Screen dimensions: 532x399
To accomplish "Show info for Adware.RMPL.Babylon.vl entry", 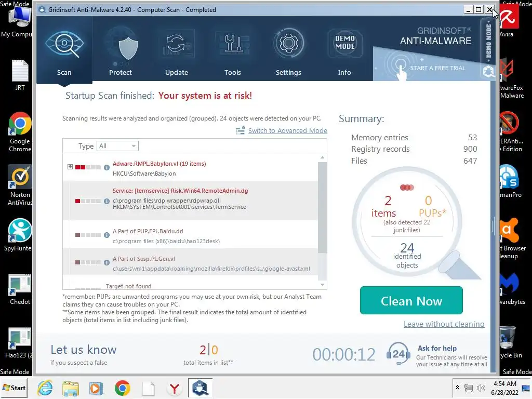I will 107,167.
